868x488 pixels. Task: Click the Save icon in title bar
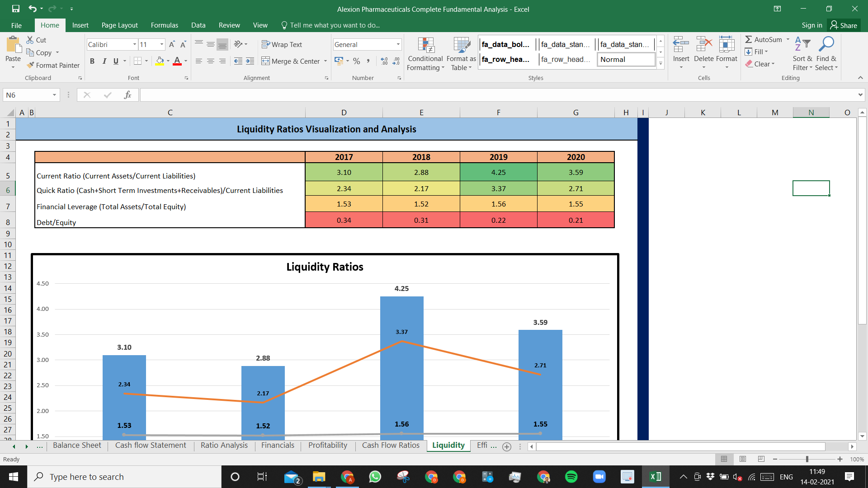click(16, 9)
